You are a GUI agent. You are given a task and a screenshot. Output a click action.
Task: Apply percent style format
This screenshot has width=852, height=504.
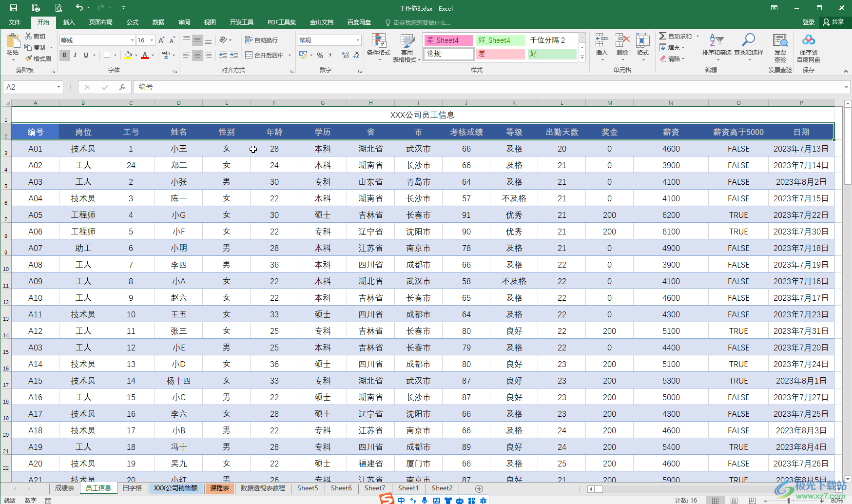coord(320,55)
